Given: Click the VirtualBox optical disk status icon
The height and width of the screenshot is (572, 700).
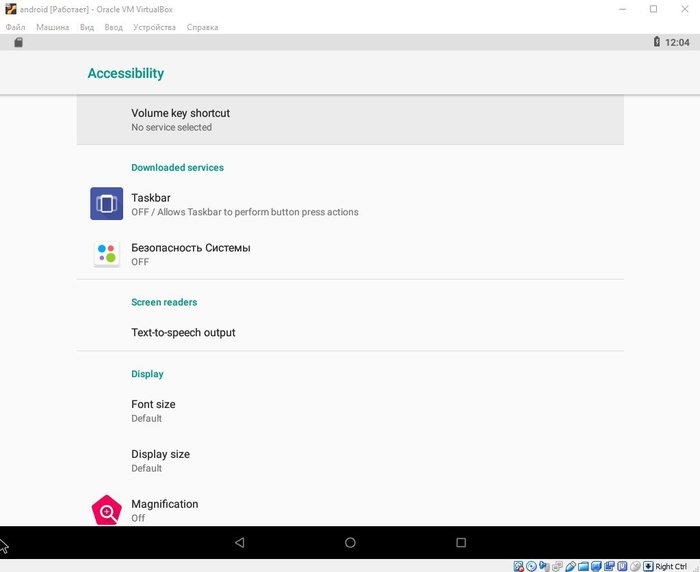Looking at the screenshot, I should pos(531,566).
